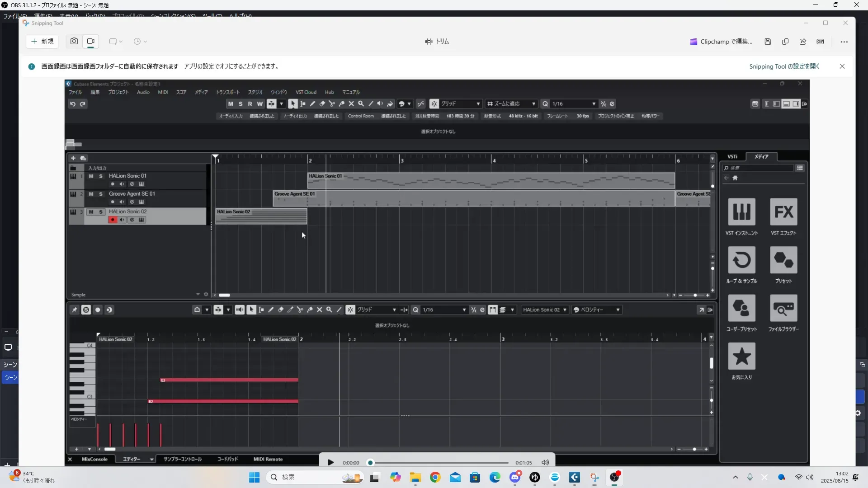Click the 新規 new snip button
The image size is (868, 488).
(42, 42)
